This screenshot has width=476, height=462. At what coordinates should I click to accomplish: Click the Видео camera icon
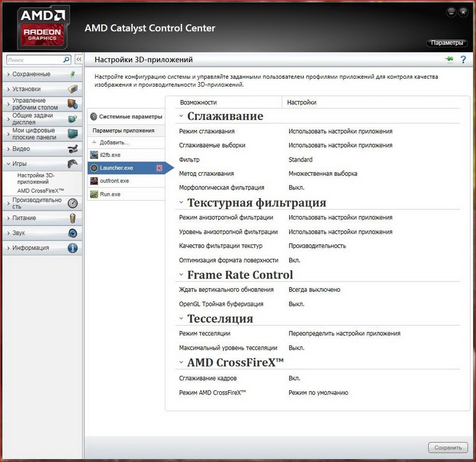73,149
